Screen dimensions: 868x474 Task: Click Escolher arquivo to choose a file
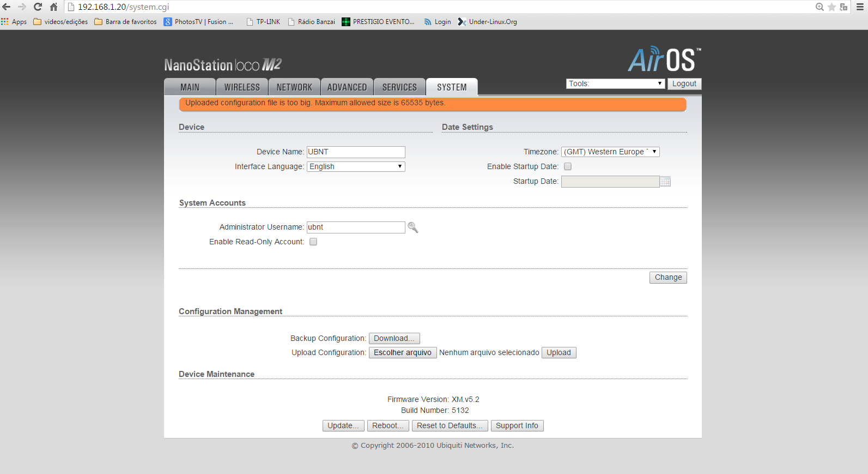403,353
